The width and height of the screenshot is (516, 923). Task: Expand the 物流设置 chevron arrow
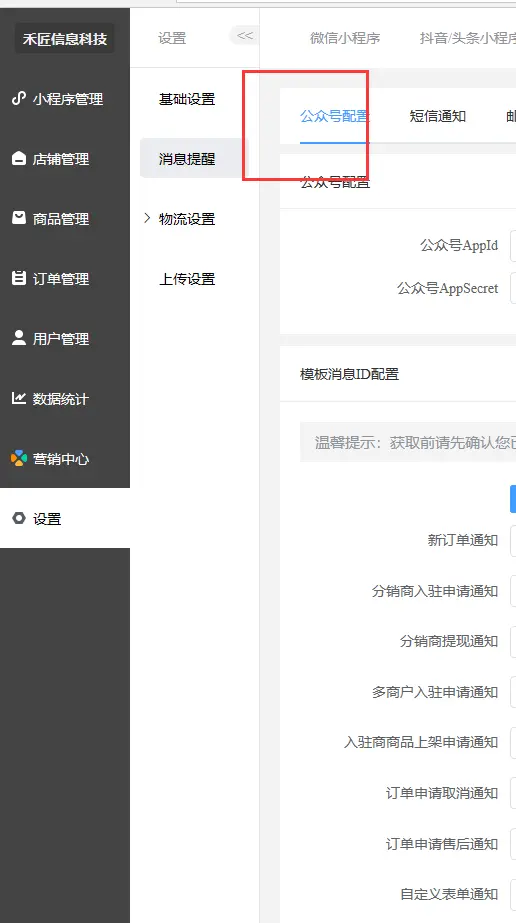pyautogui.click(x=147, y=218)
